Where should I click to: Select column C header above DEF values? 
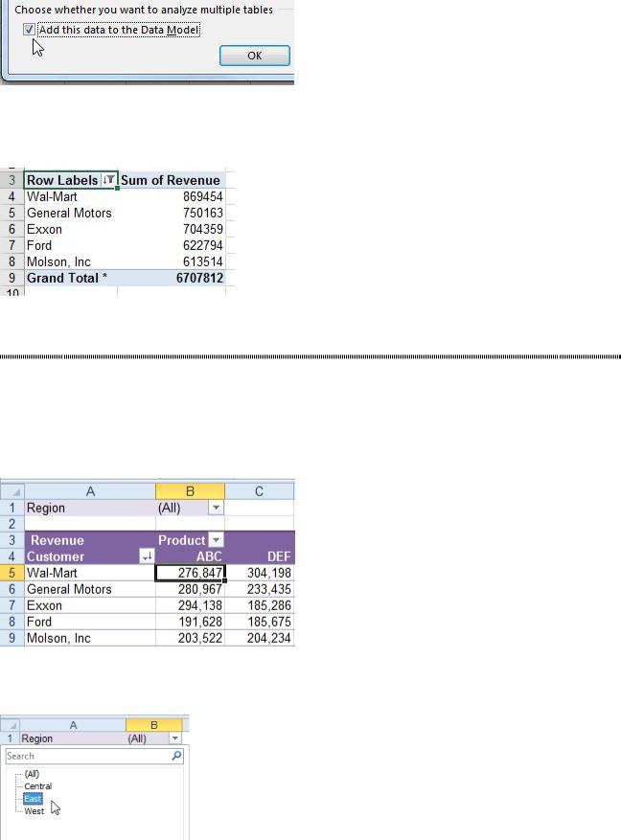tap(260, 491)
